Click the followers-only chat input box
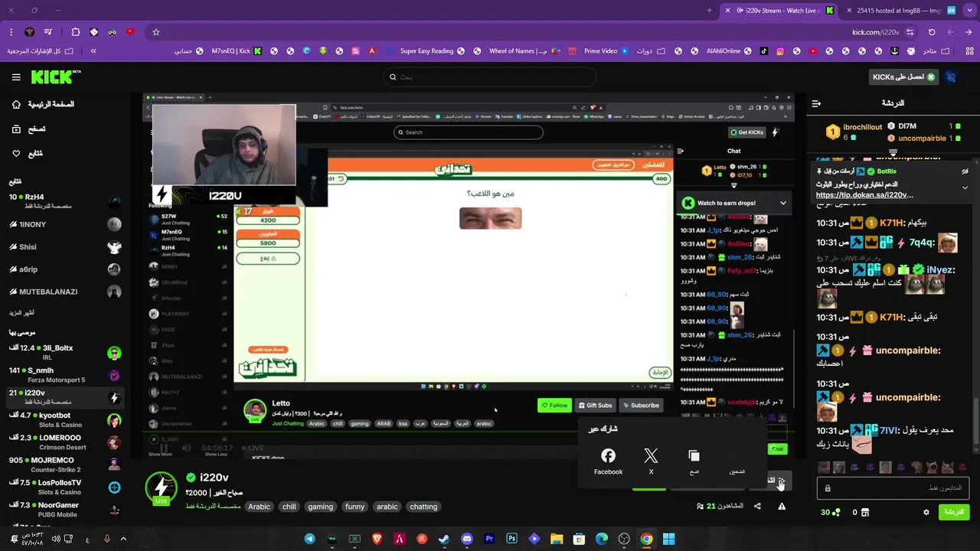 tap(893, 487)
